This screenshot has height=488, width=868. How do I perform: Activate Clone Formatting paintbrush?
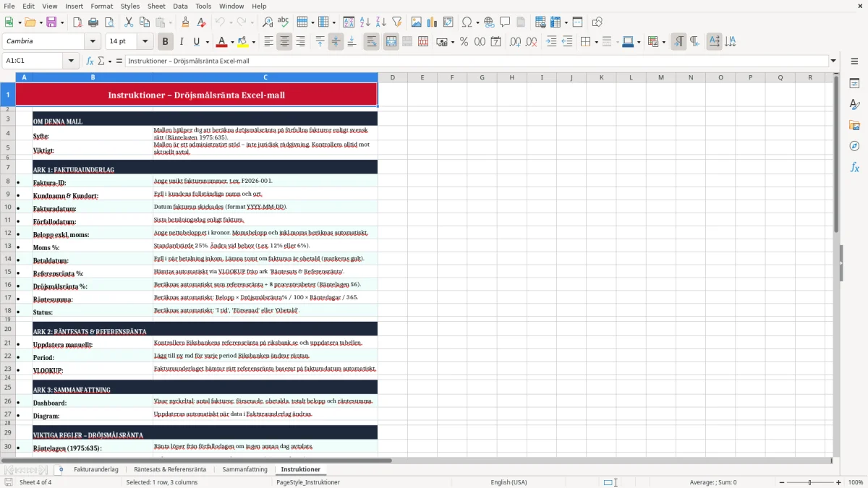point(185,22)
